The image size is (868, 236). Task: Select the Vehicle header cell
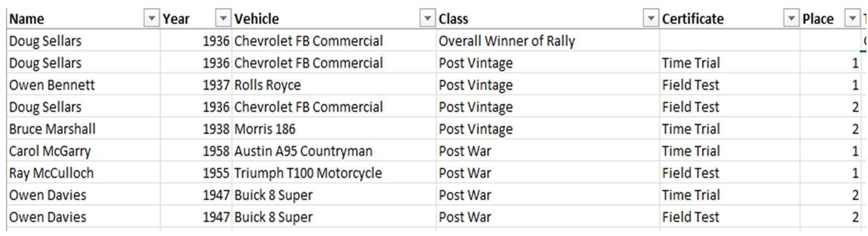click(323, 19)
